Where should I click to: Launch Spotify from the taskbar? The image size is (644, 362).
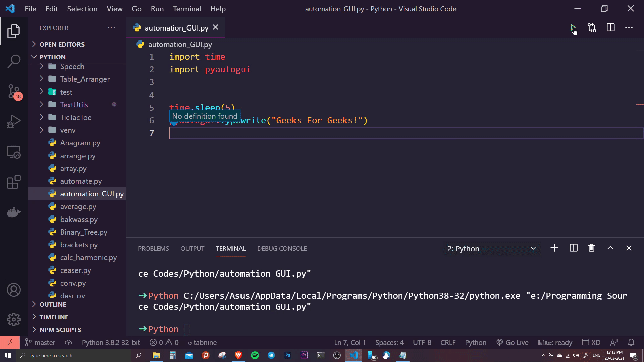(x=255, y=355)
